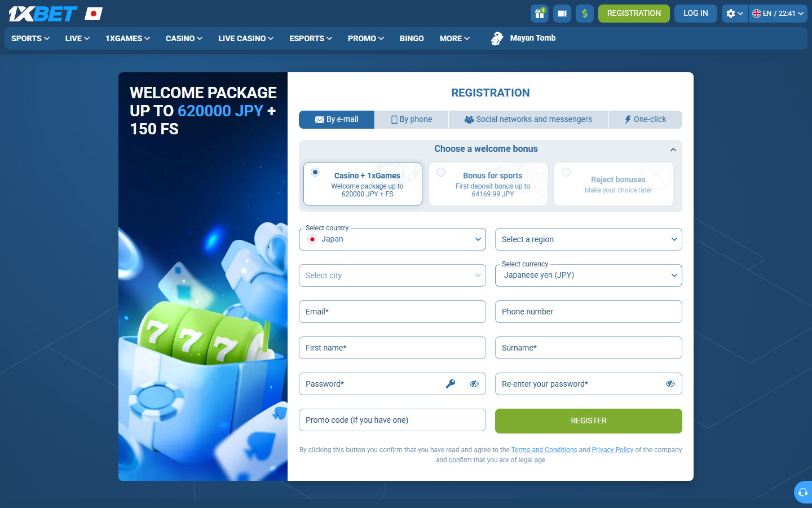Open the Select city dropdown
The height and width of the screenshot is (508, 812).
392,275
